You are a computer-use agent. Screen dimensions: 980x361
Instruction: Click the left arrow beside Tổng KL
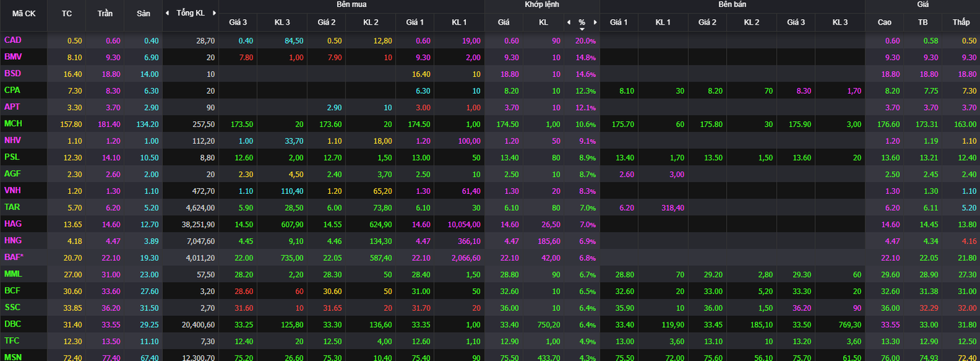[x=167, y=13]
